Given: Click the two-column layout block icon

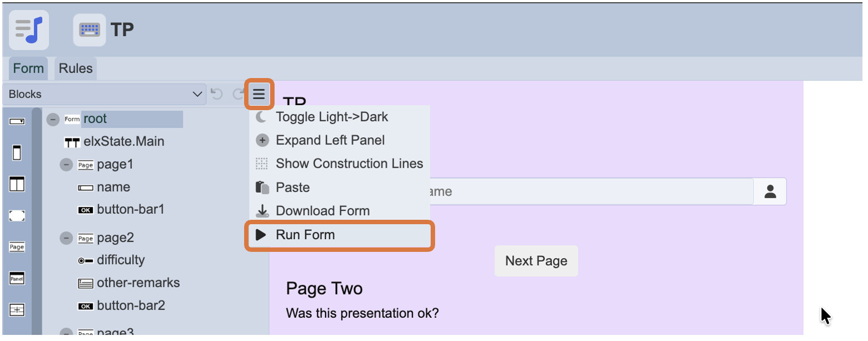Looking at the screenshot, I should click(x=17, y=184).
